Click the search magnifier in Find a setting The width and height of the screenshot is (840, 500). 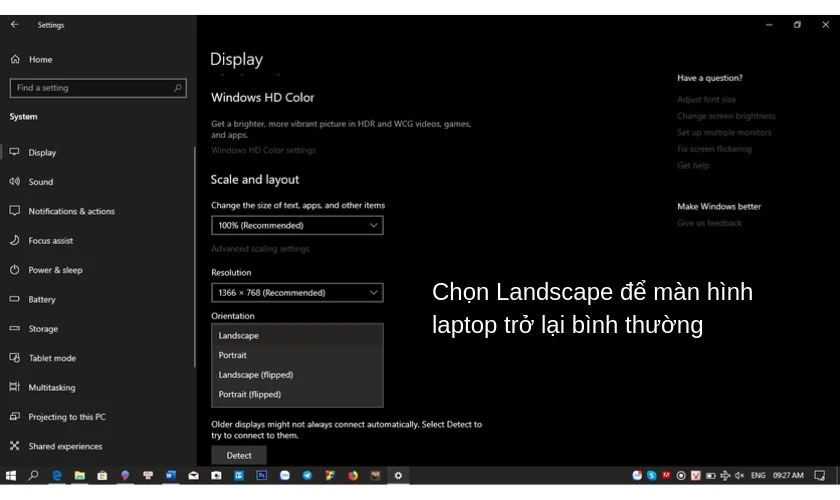pos(178,88)
